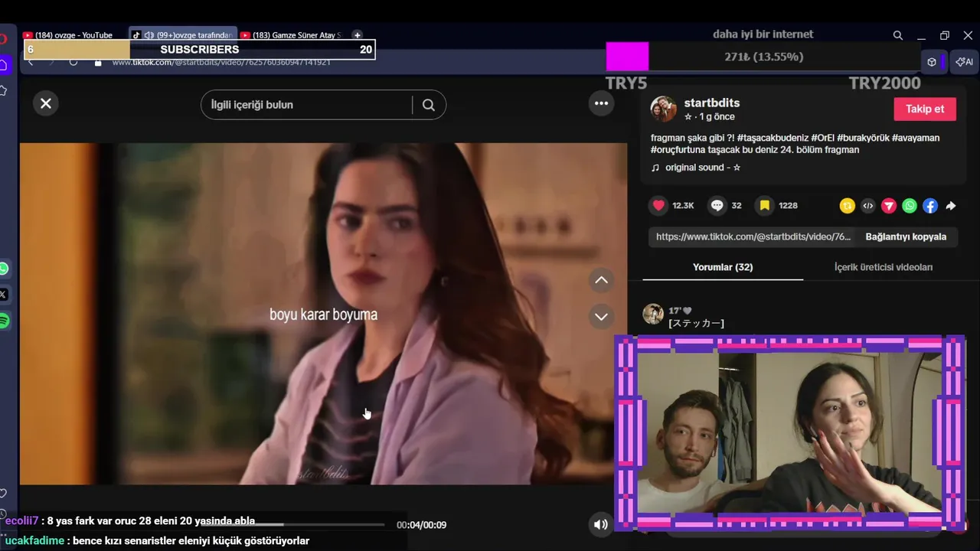Send to friends with red paper-plane icon
Viewport: 980px width, 551px height.
(888, 205)
